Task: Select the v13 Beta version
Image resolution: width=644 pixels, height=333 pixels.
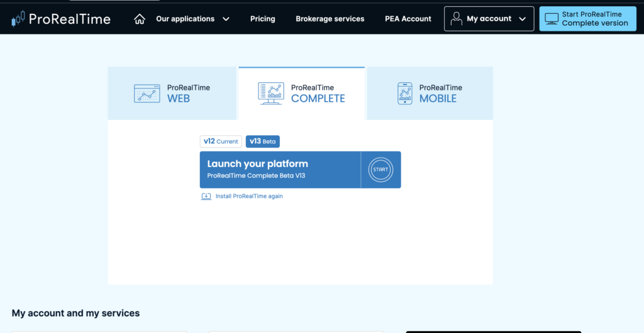Action: (x=262, y=141)
